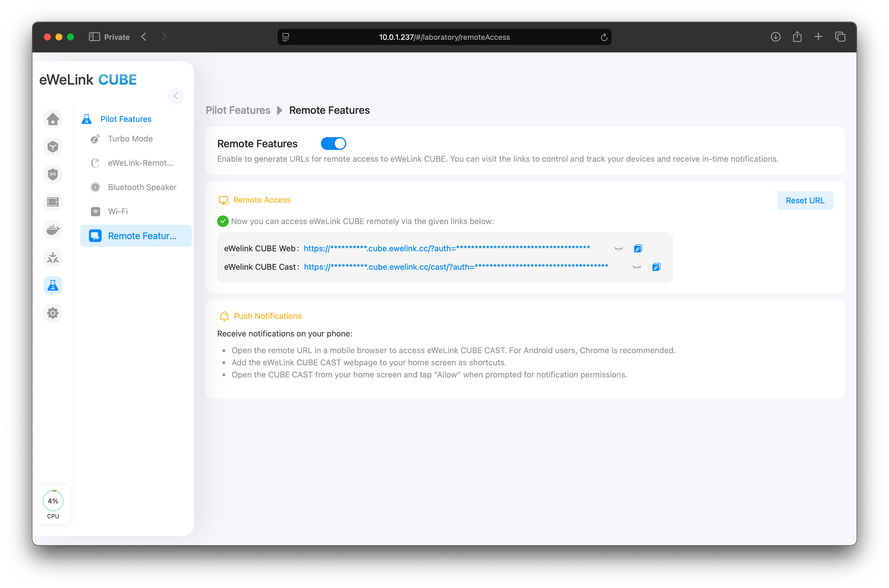Collapse the Pilot Features menu group
The height and width of the screenshot is (588, 889).
pos(126,119)
